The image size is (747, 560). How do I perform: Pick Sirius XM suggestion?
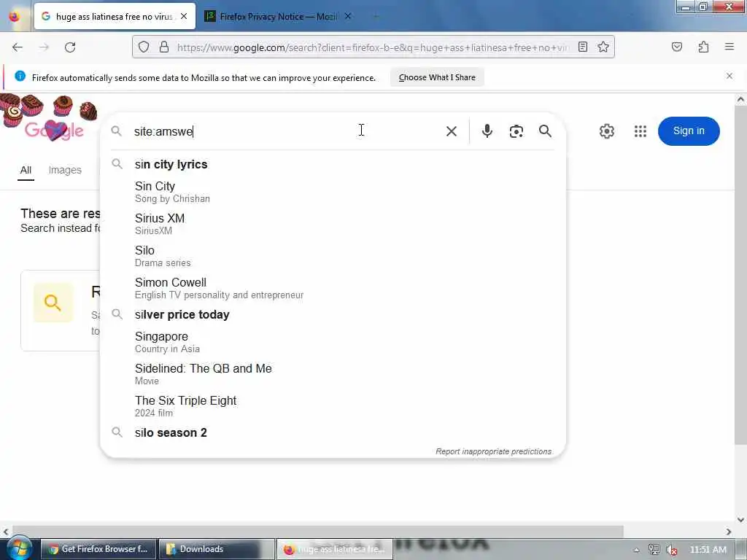coord(333,224)
